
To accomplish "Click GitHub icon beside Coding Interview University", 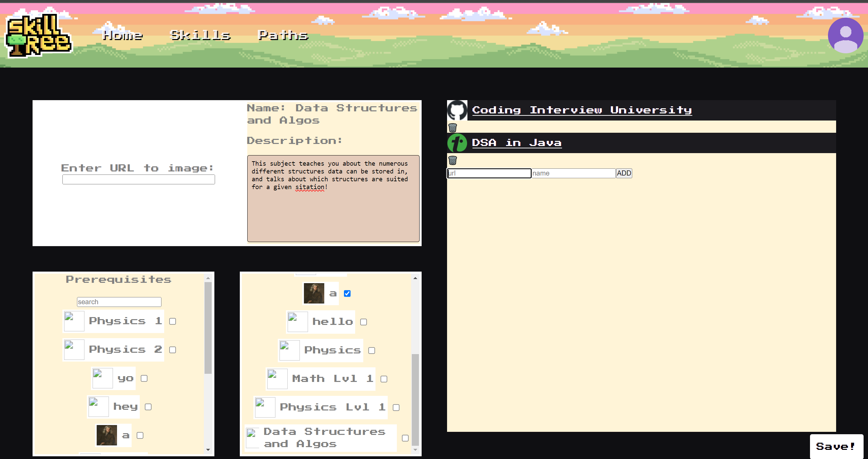I will [x=457, y=110].
